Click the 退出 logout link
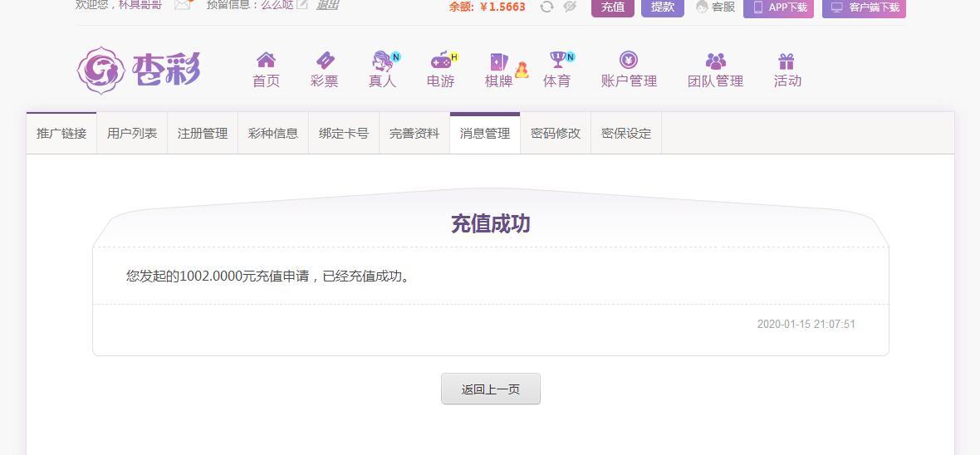Viewport: 980px width, 455px height. click(x=327, y=4)
